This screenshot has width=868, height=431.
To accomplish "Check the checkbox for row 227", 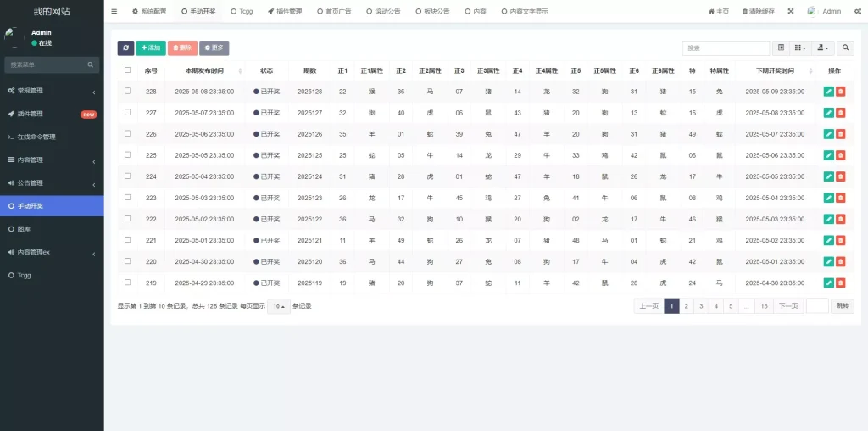I will pyautogui.click(x=128, y=112).
